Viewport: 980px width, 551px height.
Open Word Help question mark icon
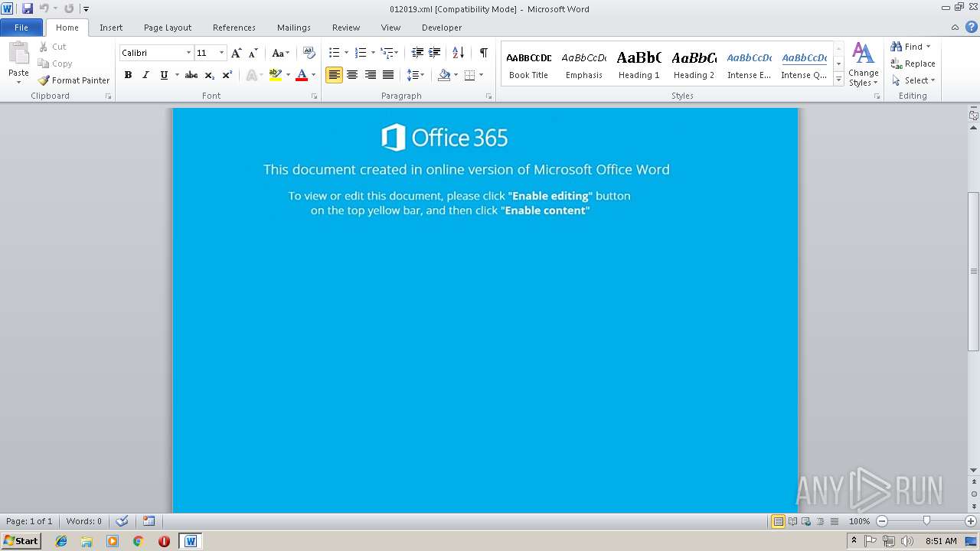point(970,28)
